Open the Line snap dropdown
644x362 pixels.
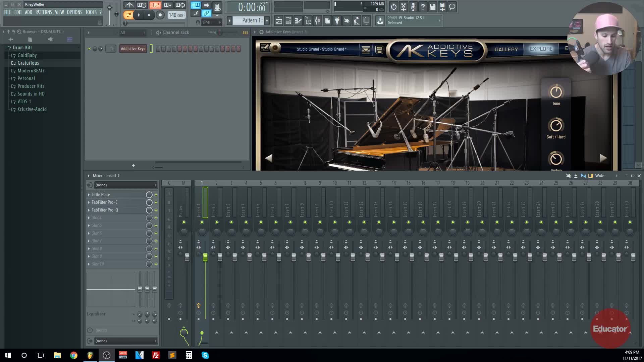211,22
